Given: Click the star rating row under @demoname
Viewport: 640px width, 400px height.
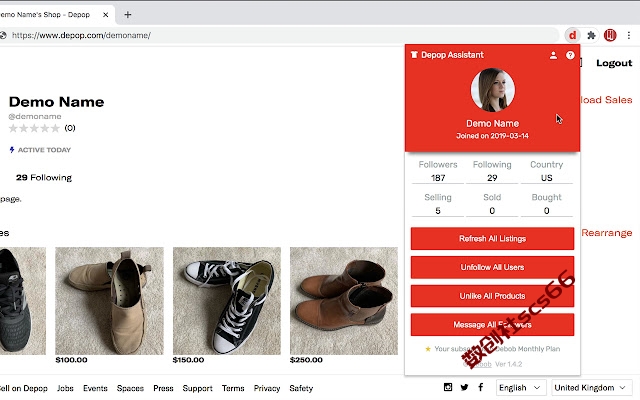Looking at the screenshot, I should point(34,129).
